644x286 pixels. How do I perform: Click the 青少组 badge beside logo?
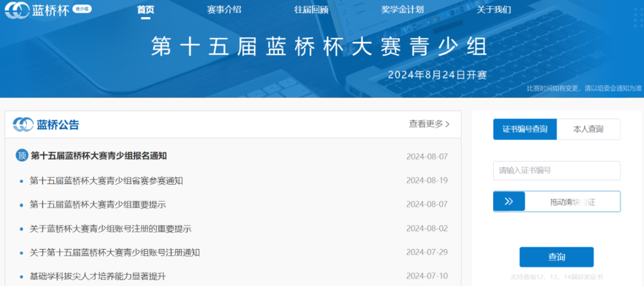tap(82, 9)
